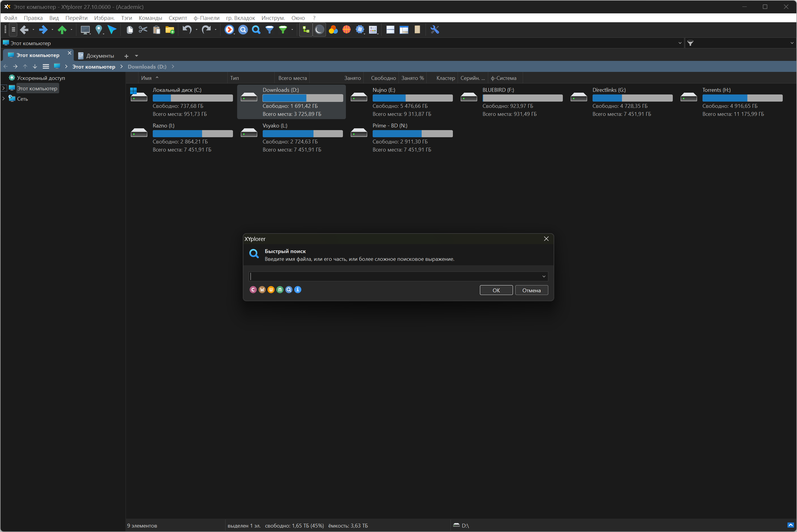The height and width of the screenshot is (532, 797).
Task: Click the New Folder icon
Action: pos(170,30)
